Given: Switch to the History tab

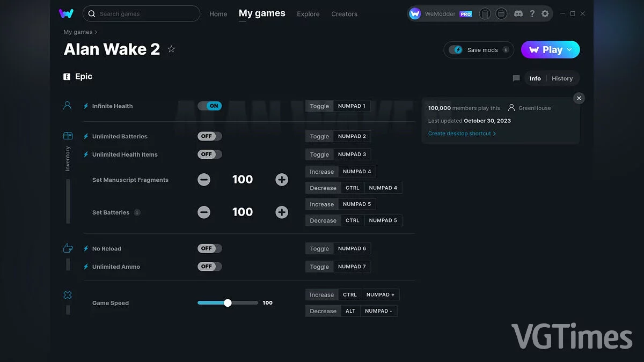Looking at the screenshot, I should tap(562, 78).
